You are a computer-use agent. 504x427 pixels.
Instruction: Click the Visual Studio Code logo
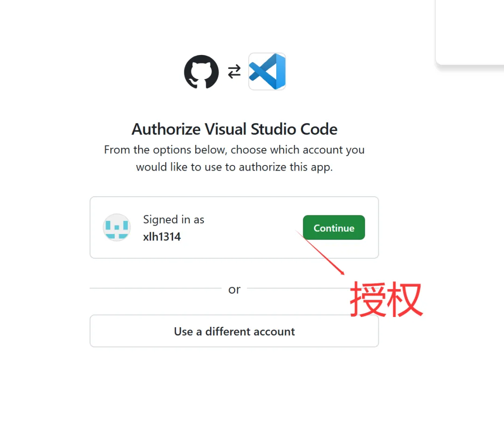267,71
